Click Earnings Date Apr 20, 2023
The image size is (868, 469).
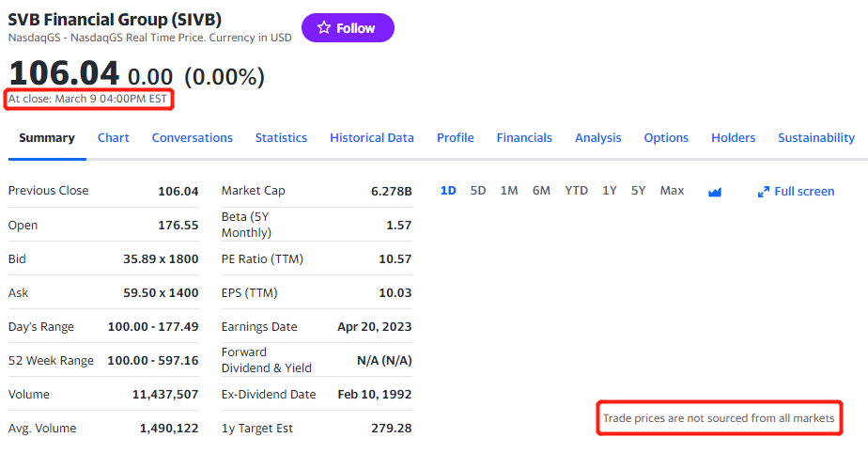point(375,327)
